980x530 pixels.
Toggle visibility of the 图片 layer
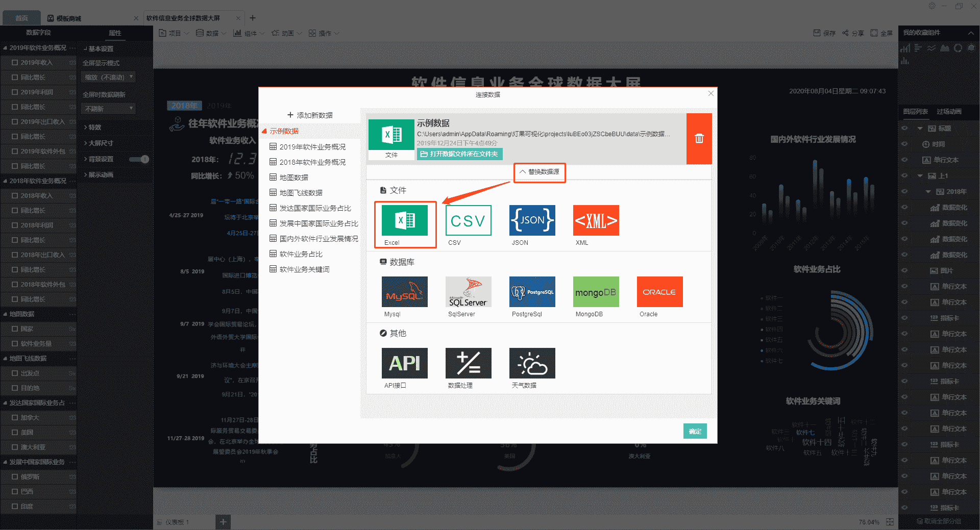[904, 271]
